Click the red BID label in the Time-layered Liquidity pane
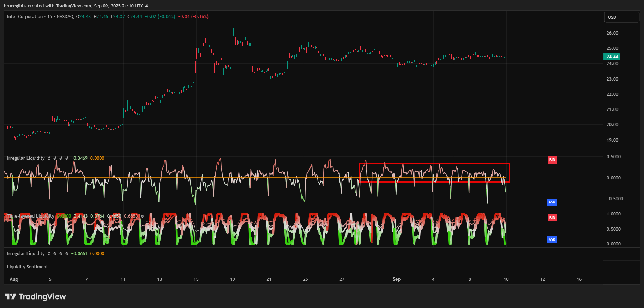644x308 pixels. (552, 218)
